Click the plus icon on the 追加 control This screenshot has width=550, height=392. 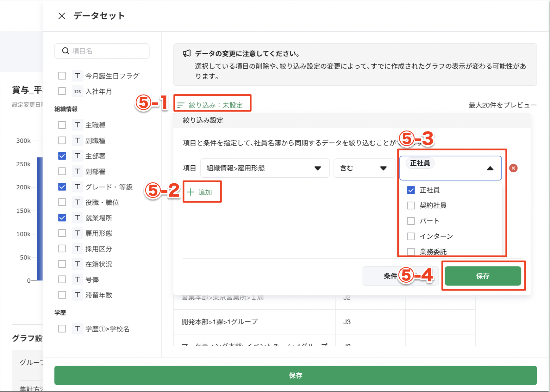pyautogui.click(x=190, y=192)
